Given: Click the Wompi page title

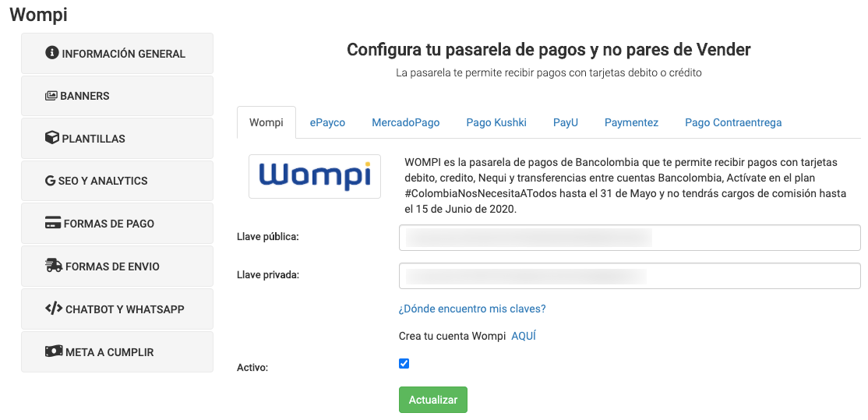Looking at the screenshot, I should tap(39, 14).
